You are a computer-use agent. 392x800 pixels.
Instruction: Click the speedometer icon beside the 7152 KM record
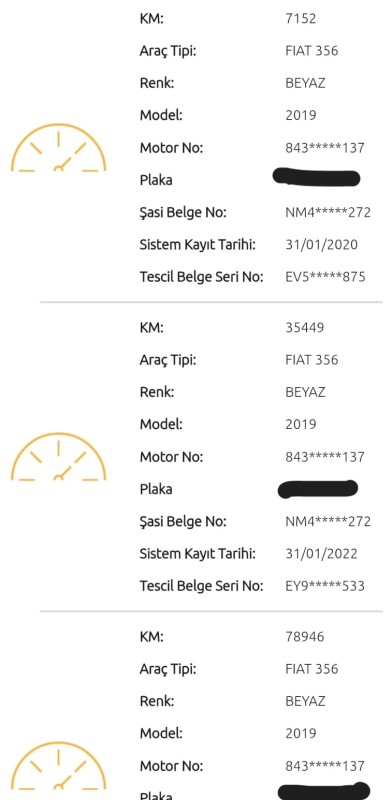click(x=58, y=147)
